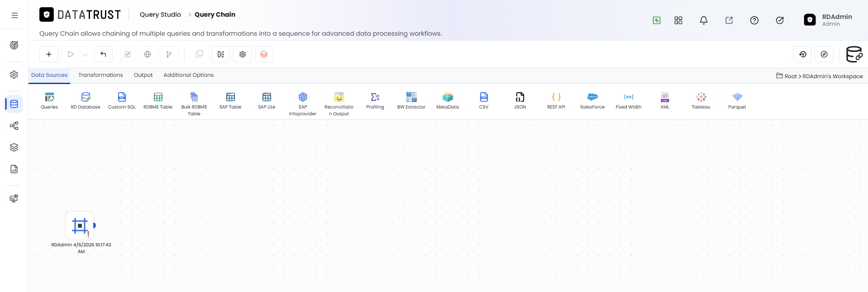Click the run play button
The image size is (868, 292).
pyautogui.click(x=71, y=54)
